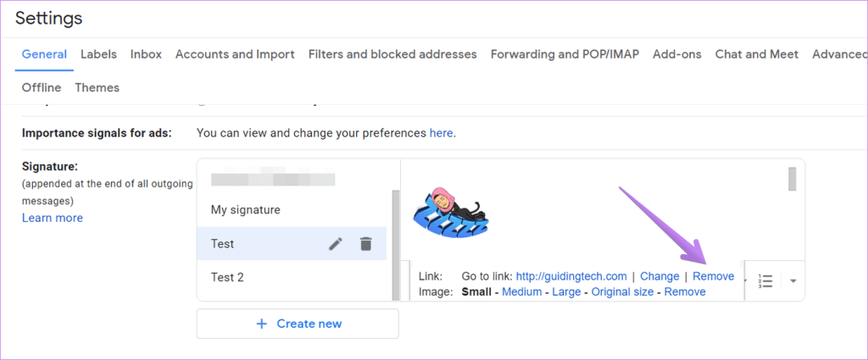Set image size to Medium
The height and width of the screenshot is (360, 868).
(x=522, y=292)
